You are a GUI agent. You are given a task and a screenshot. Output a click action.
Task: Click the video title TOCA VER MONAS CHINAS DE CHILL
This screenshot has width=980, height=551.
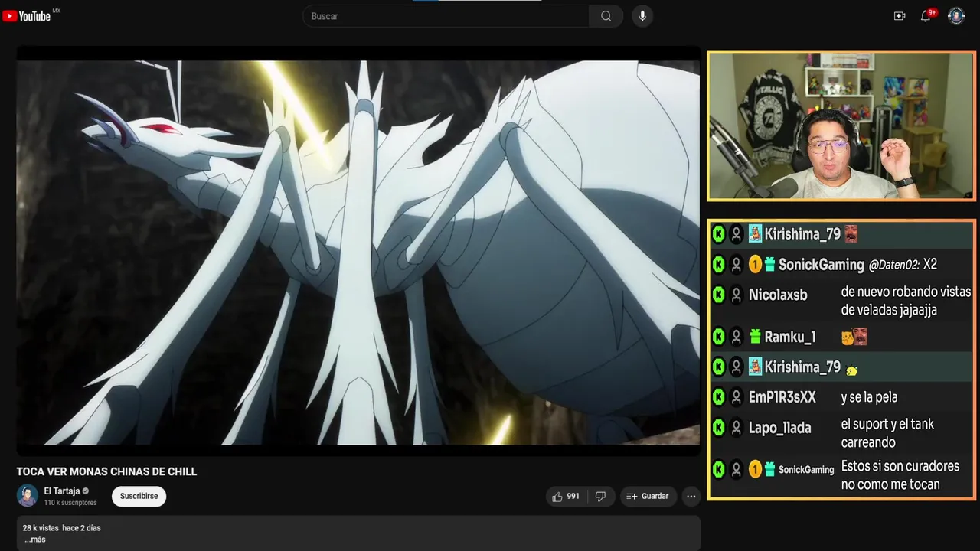(x=106, y=471)
